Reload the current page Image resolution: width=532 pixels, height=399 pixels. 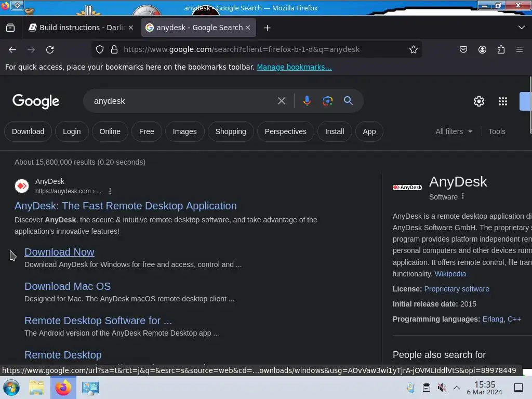[x=50, y=49]
